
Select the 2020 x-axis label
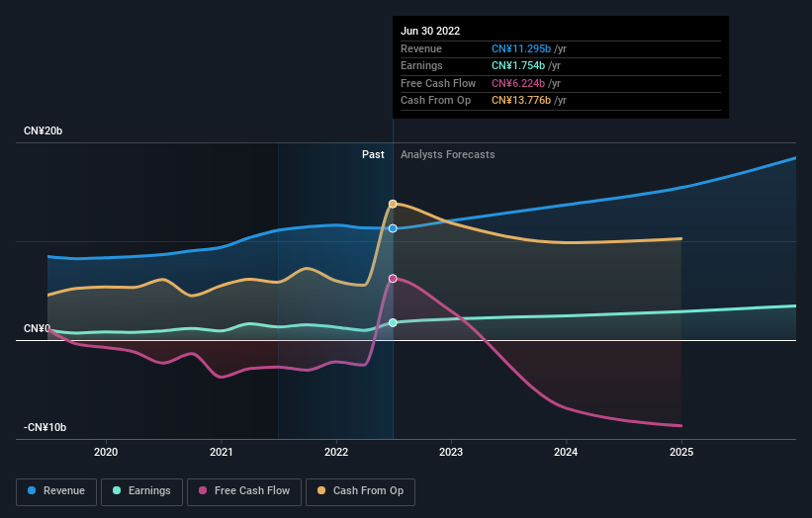click(106, 452)
